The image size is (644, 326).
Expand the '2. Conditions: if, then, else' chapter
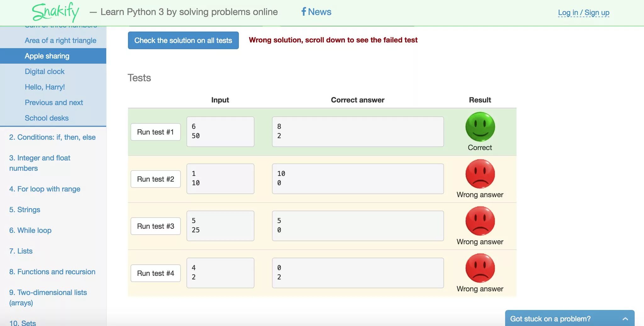click(52, 137)
